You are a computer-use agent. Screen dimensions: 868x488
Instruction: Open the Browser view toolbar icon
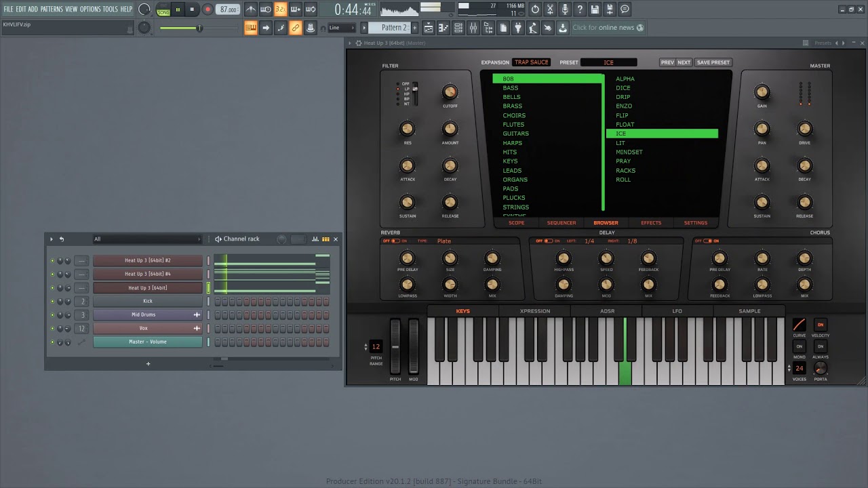coord(488,28)
